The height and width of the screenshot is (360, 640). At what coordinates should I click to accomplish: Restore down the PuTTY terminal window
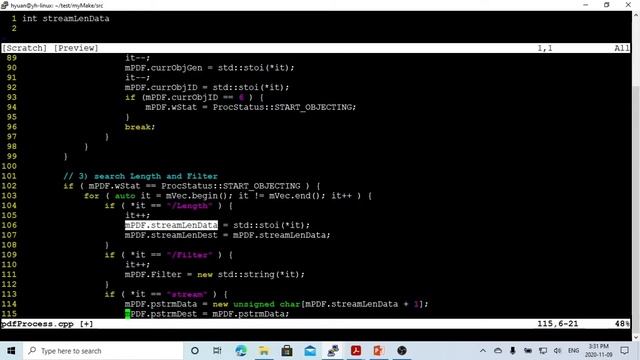[x=607, y=5]
